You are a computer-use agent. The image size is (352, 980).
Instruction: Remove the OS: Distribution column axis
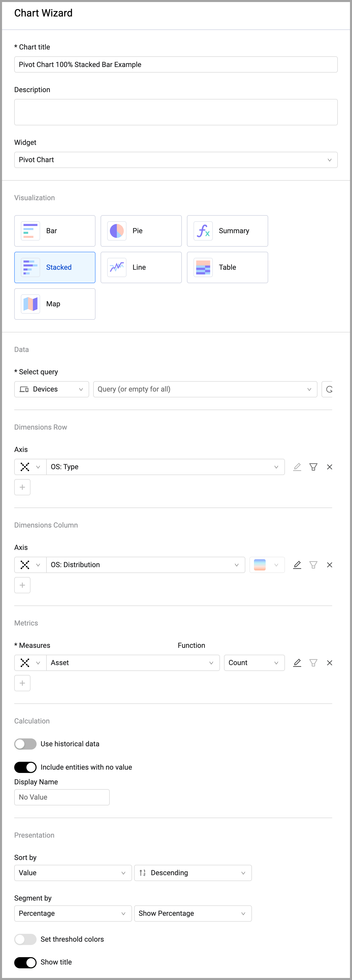[330, 565]
